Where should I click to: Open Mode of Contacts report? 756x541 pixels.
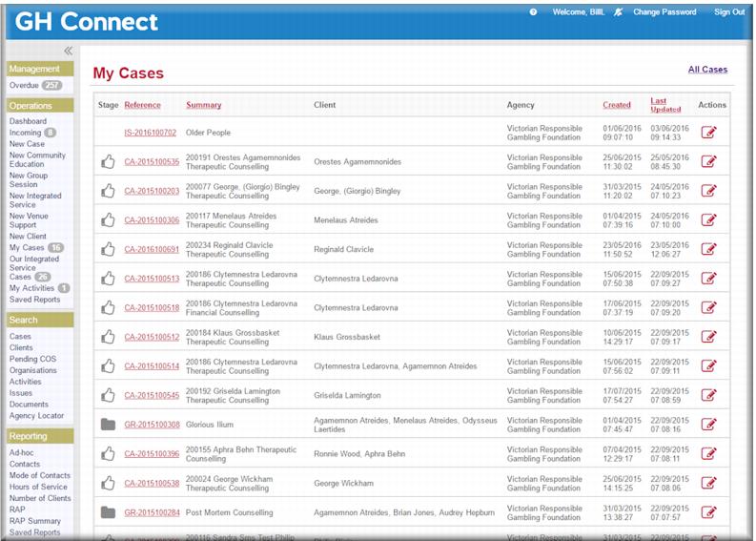point(39,475)
